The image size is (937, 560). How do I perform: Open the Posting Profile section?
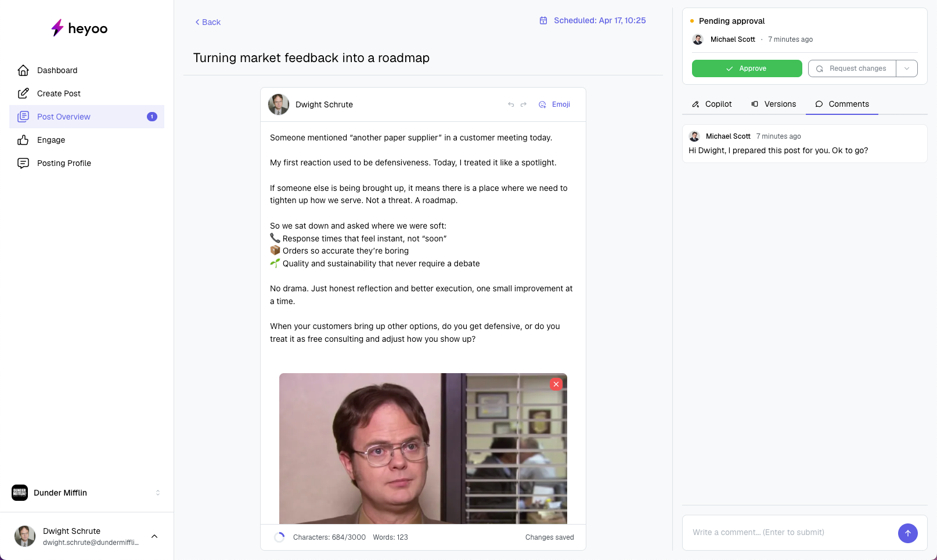[64, 163]
